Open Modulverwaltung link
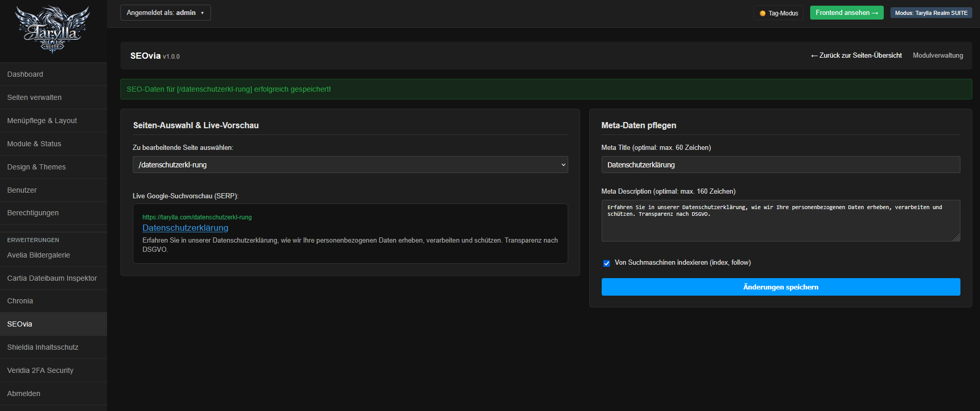The image size is (980, 411). (x=938, y=56)
